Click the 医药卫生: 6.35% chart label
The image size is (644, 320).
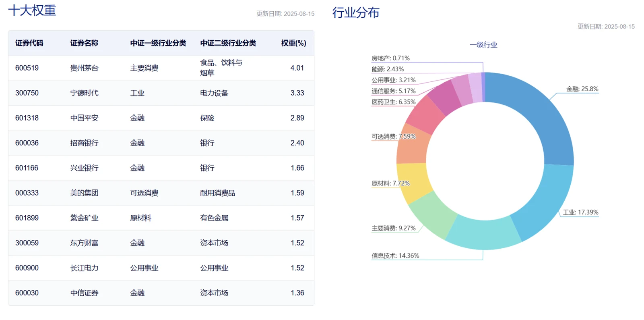pos(393,102)
